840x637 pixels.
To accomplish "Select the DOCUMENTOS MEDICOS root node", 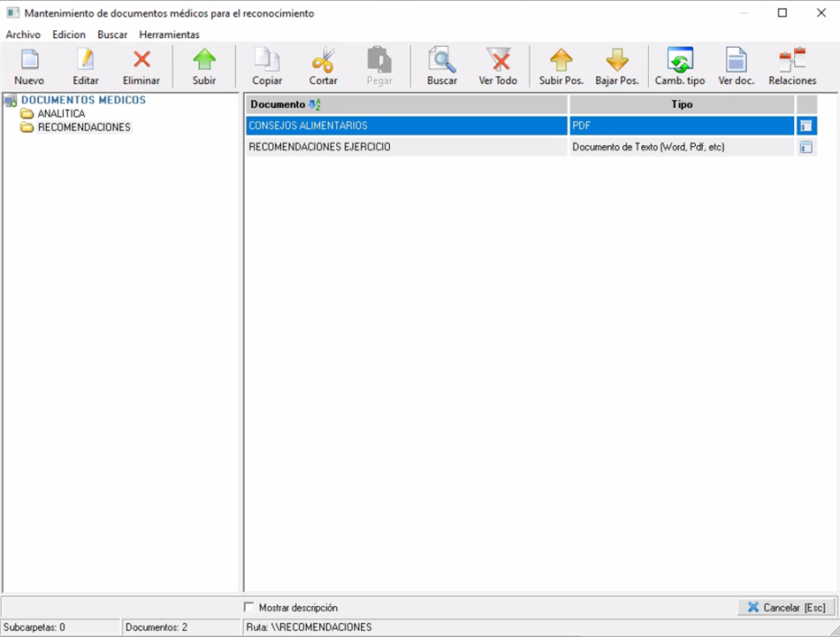I will (83, 100).
